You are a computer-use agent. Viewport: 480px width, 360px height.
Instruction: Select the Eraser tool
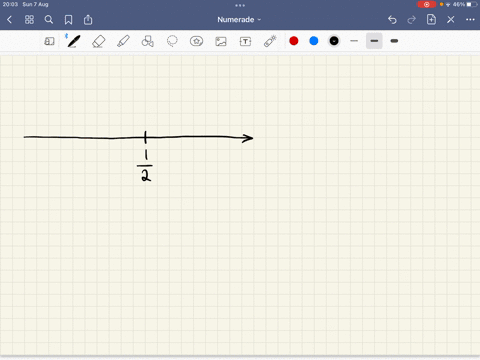coord(99,41)
